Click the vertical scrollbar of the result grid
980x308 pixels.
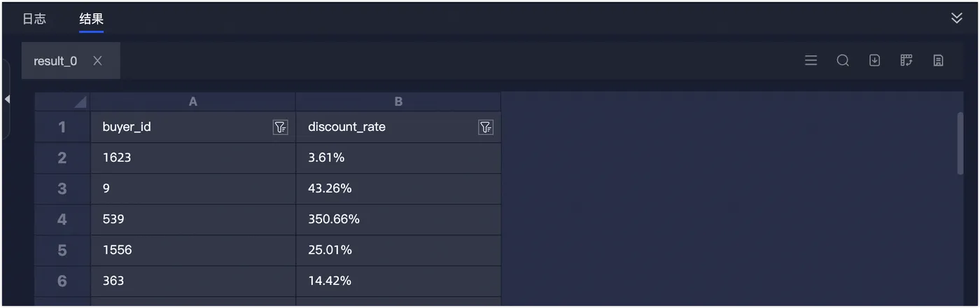[960, 143]
